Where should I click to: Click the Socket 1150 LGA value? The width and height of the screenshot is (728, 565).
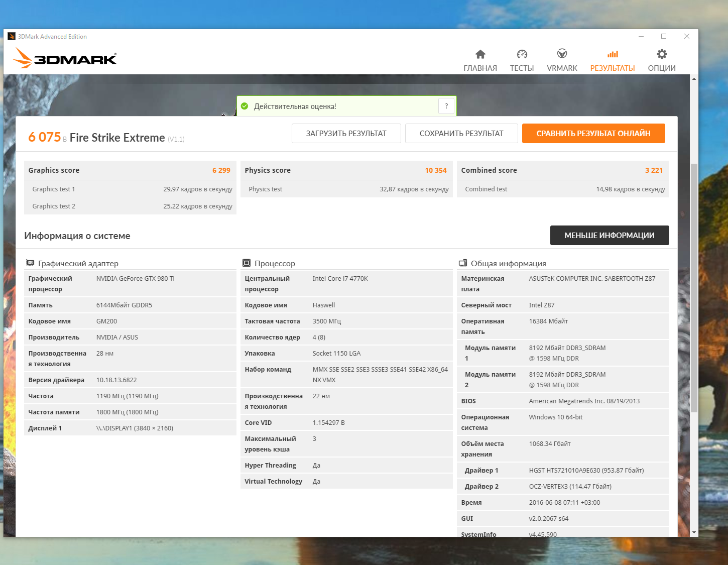click(337, 353)
